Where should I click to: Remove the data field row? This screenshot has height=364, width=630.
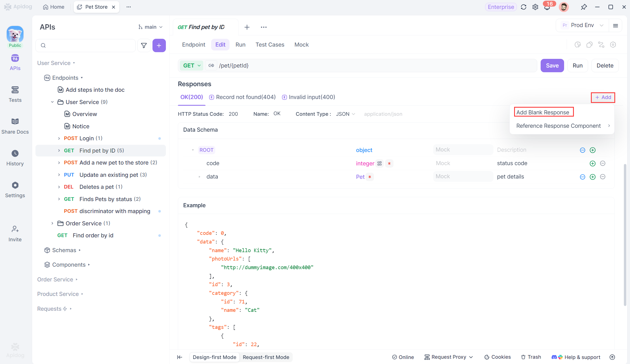603,177
